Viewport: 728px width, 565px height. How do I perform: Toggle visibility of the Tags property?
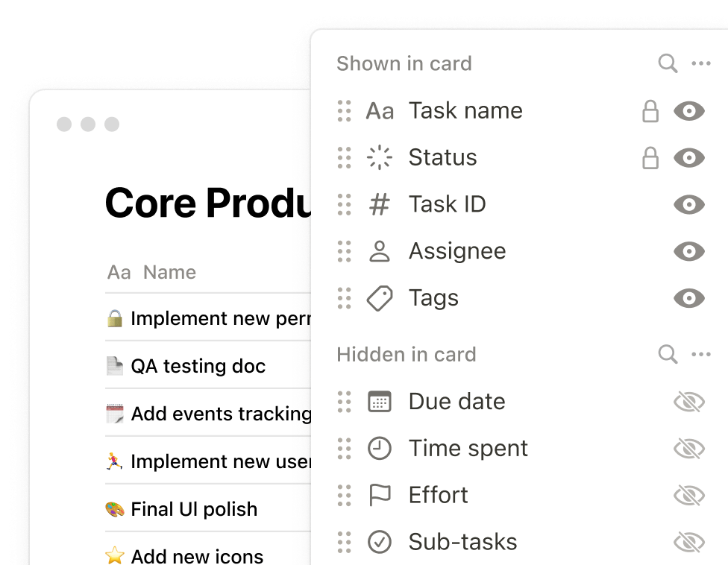pos(688,298)
